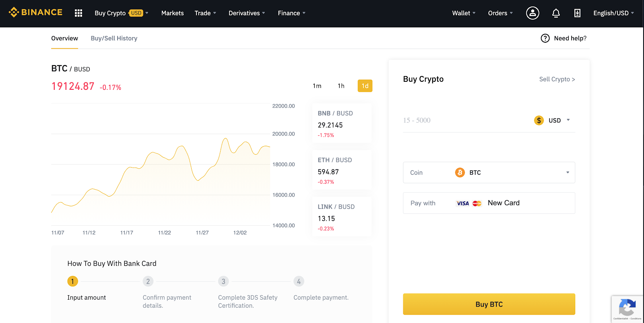Image resolution: width=644 pixels, height=323 pixels.
Task: Expand the Derivatives menu
Action: tap(247, 13)
